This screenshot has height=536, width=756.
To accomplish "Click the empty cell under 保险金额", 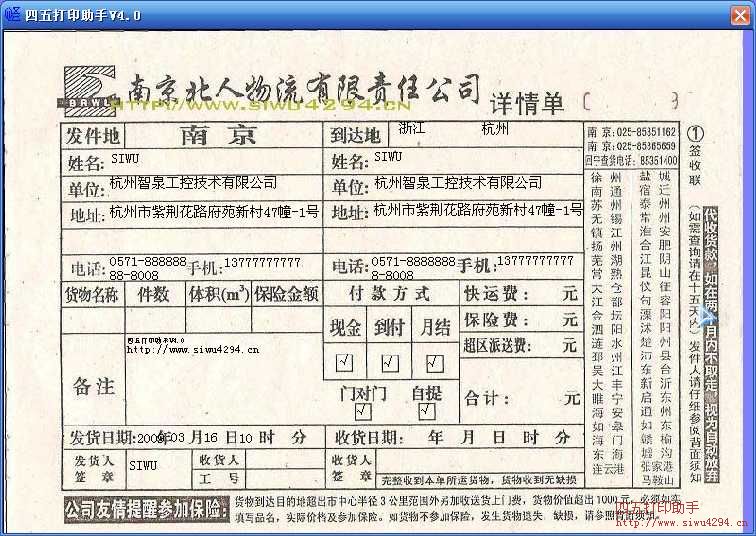I will (x=286, y=320).
